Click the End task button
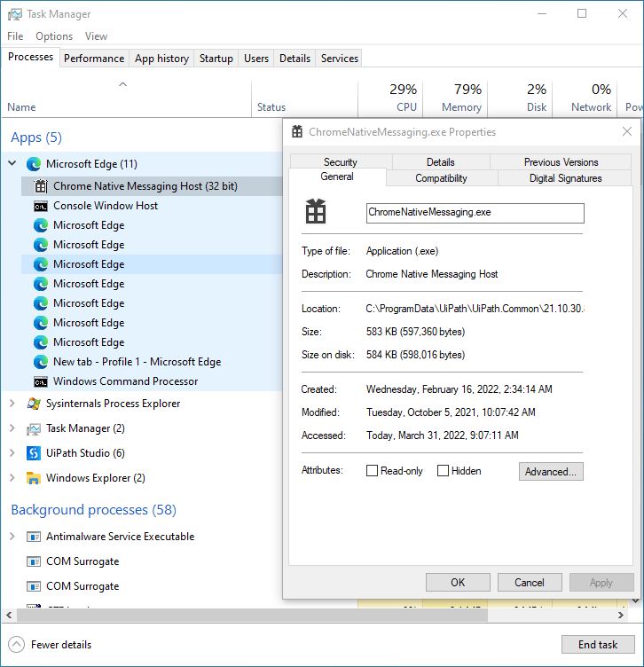 [598, 645]
